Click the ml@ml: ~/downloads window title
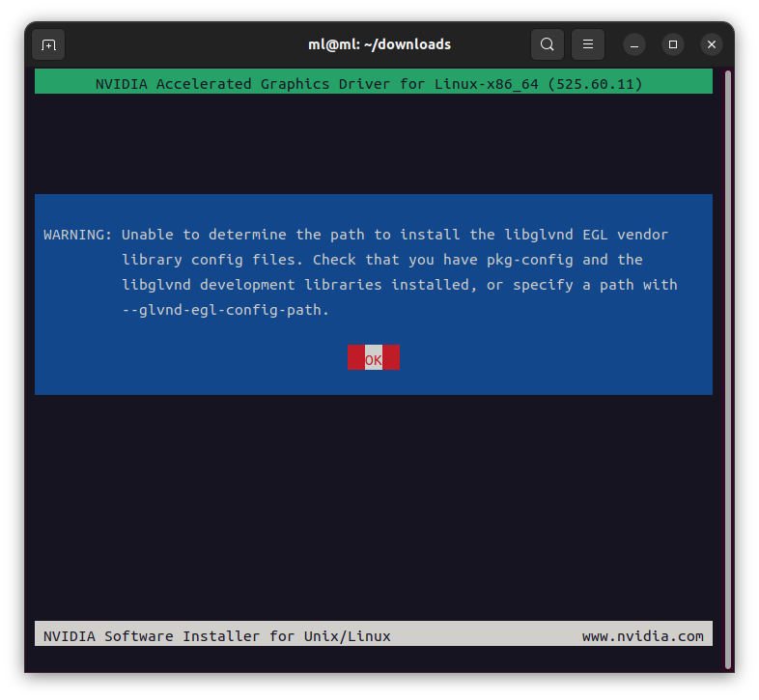The image size is (759, 700). (379, 44)
